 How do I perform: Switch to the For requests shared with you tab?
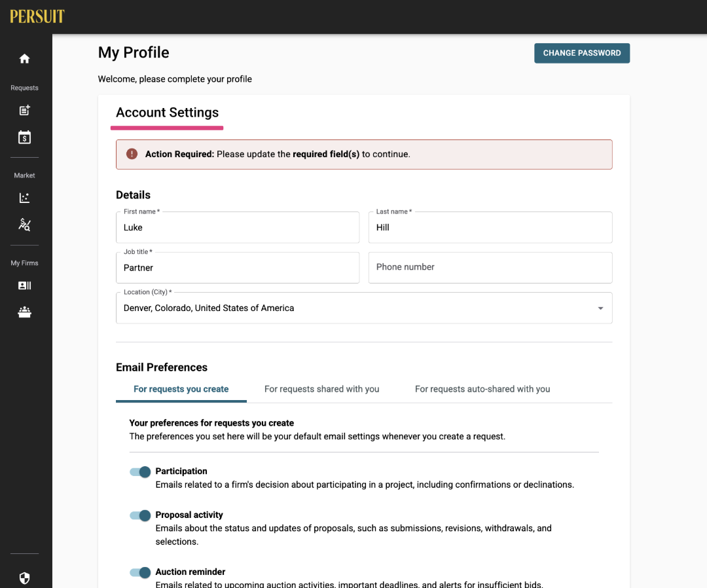(321, 389)
